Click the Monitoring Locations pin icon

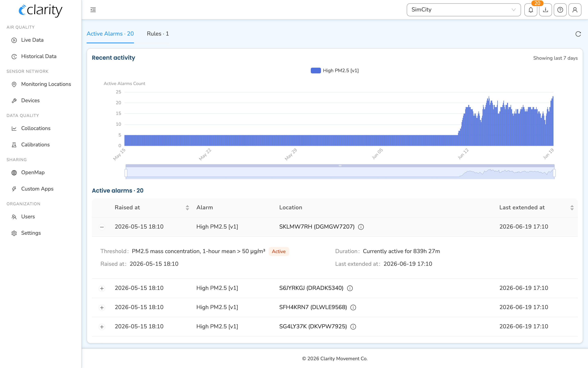point(14,84)
